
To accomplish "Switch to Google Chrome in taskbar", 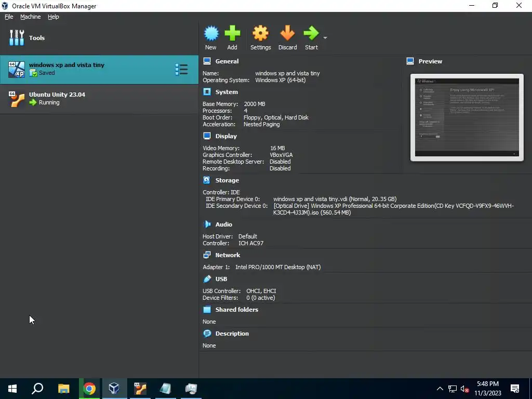I will 89,389.
